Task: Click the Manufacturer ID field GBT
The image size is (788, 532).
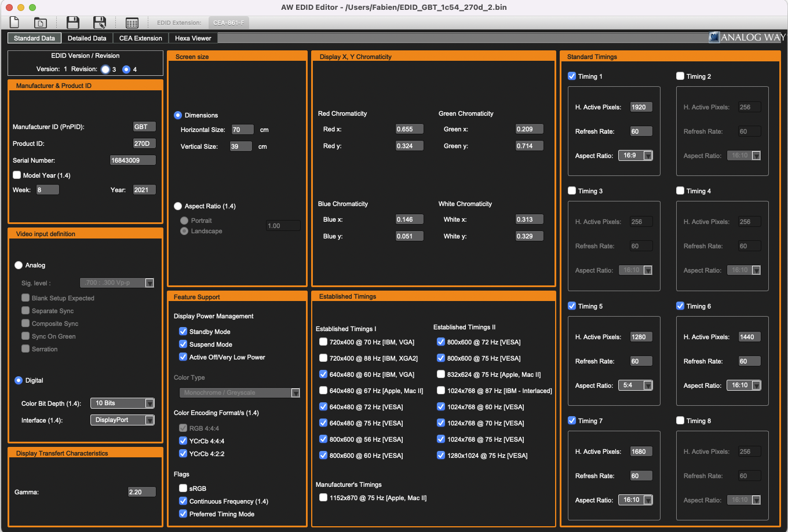Action: tap(144, 127)
